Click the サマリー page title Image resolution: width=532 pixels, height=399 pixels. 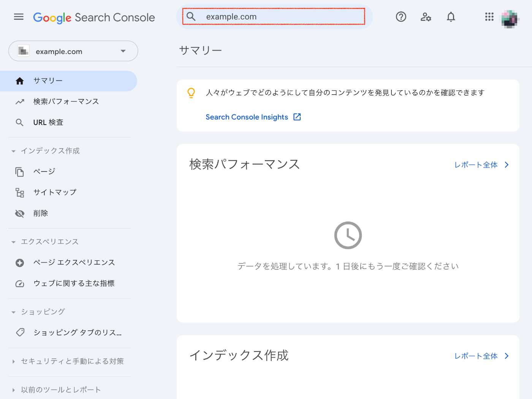click(x=201, y=50)
